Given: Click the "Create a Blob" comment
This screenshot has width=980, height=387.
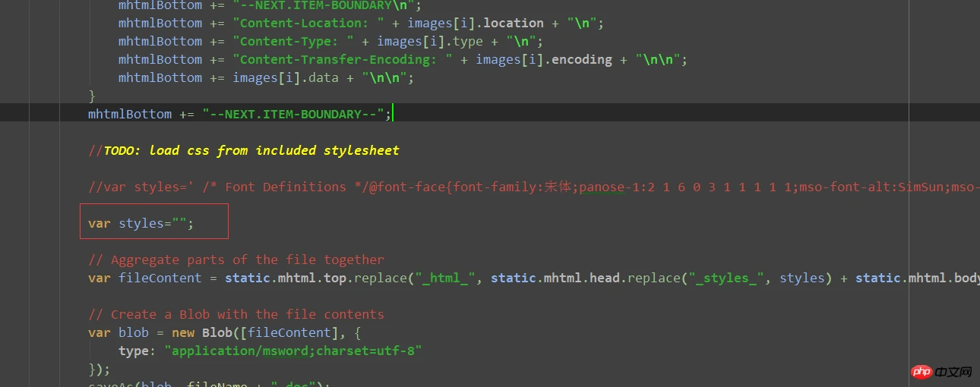Looking at the screenshot, I should 236,314.
